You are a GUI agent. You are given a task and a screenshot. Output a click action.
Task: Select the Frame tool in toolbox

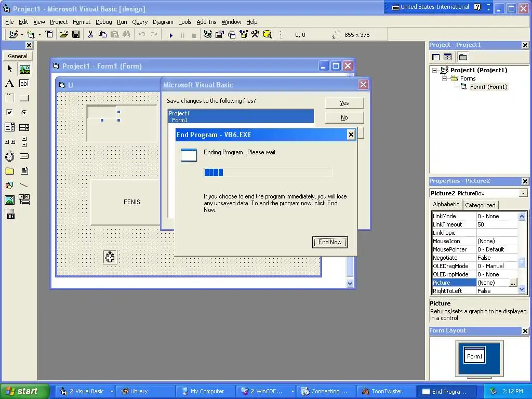point(9,98)
